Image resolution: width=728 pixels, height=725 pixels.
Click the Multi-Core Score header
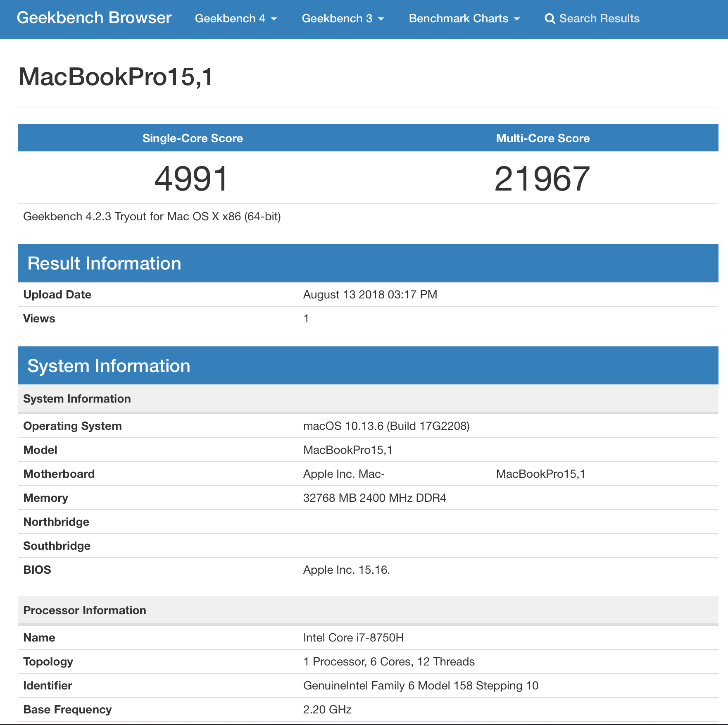(542, 138)
